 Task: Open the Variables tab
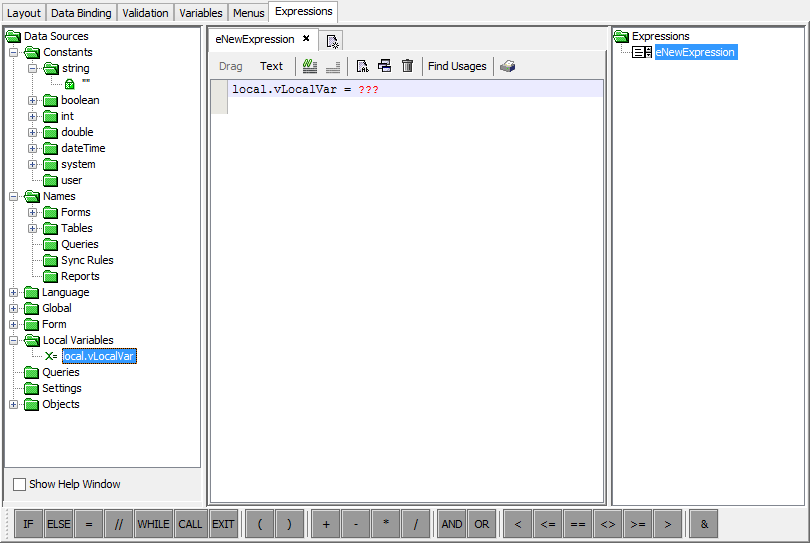200,13
